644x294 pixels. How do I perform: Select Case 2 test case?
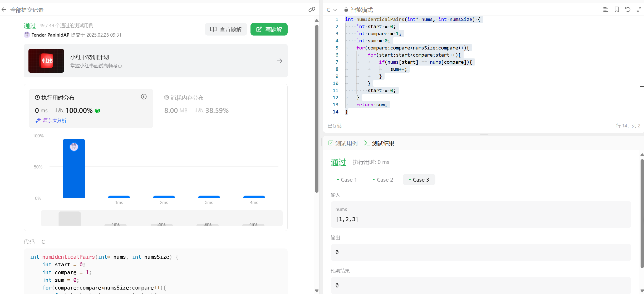pos(383,180)
